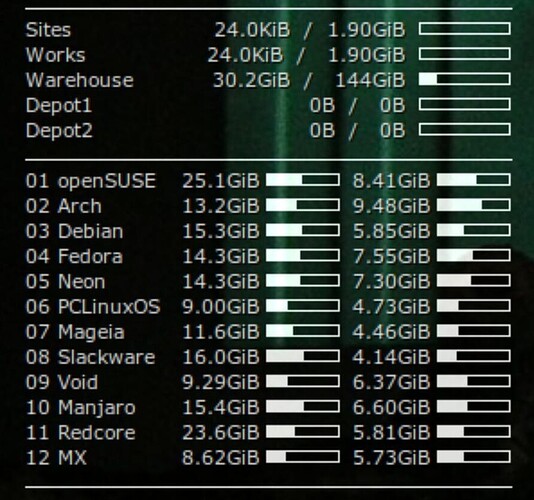The width and height of the screenshot is (534, 500).
Task: Select the 05 Neon entry
Action: point(65,281)
